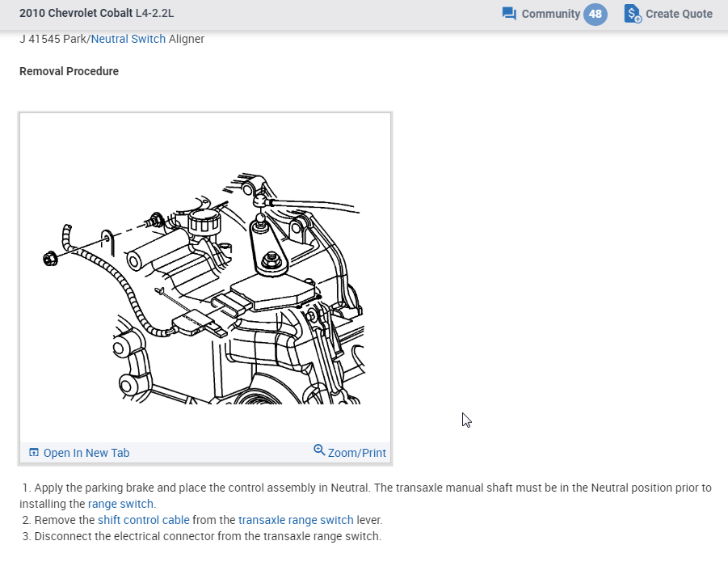The height and width of the screenshot is (562, 728).
Task: Click the Removal Procedure heading
Action: click(69, 71)
